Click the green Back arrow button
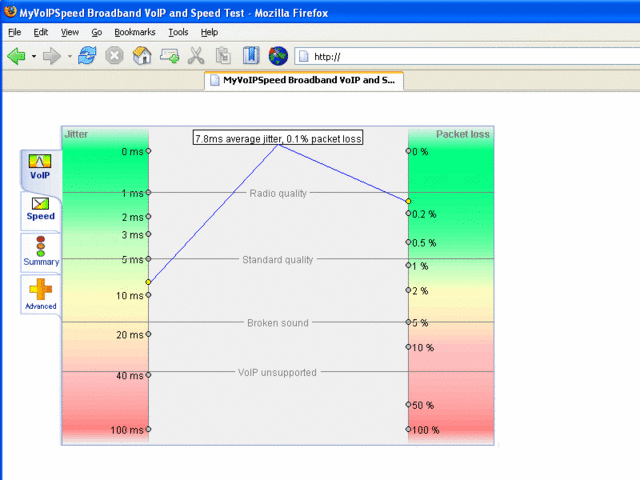The height and width of the screenshot is (480, 640). pyautogui.click(x=16, y=56)
